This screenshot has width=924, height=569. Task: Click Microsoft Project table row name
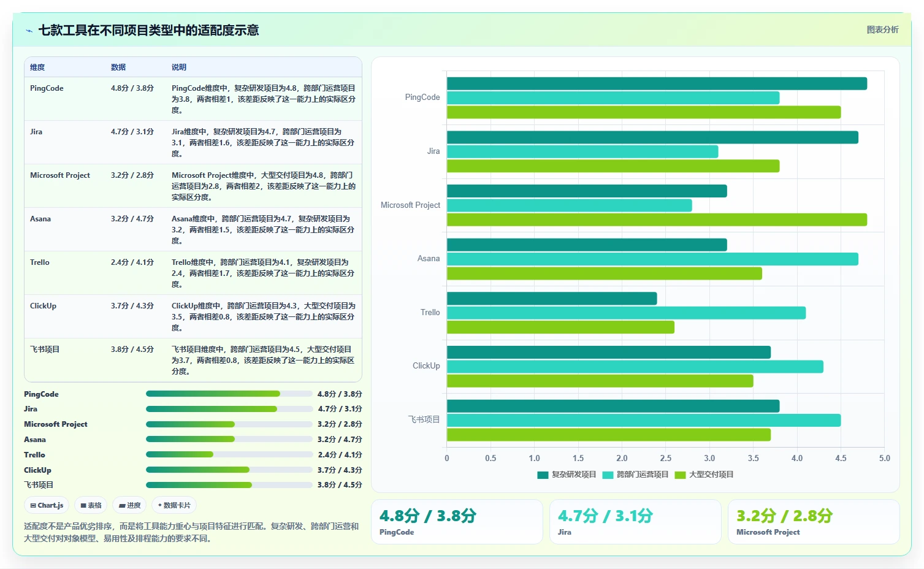click(x=60, y=175)
